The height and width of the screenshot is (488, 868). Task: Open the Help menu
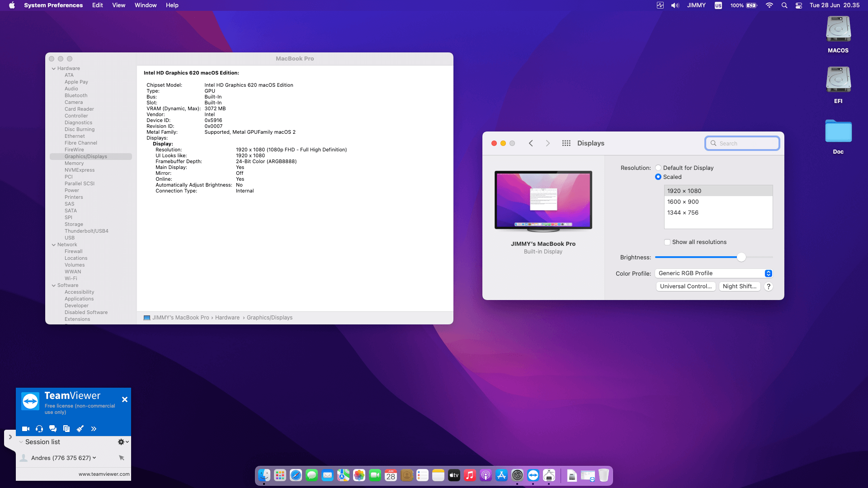click(x=172, y=5)
